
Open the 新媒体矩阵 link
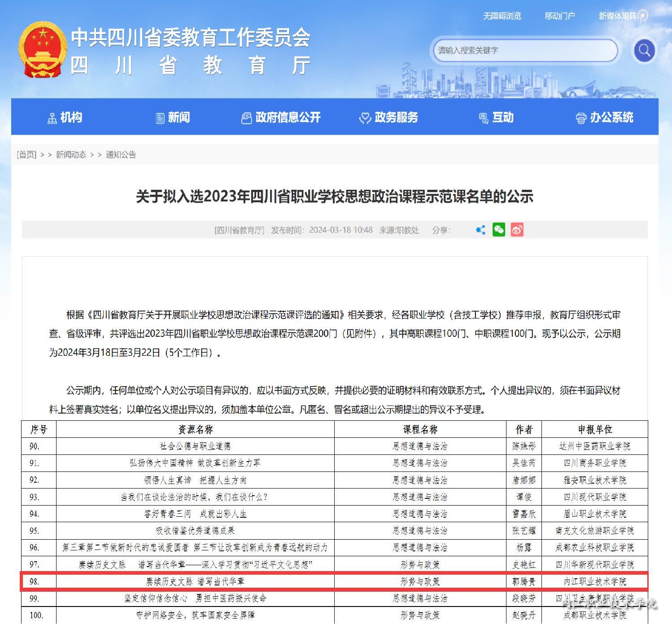tap(618, 16)
